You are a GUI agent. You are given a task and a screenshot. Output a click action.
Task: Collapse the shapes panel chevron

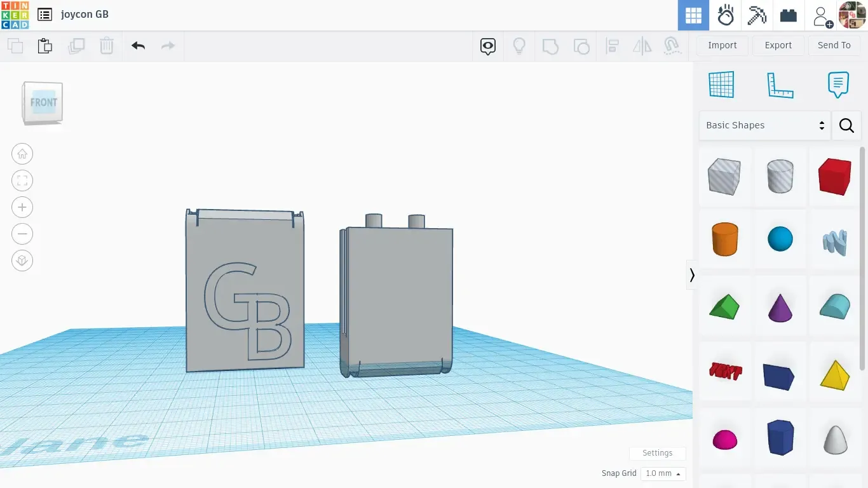pyautogui.click(x=692, y=275)
